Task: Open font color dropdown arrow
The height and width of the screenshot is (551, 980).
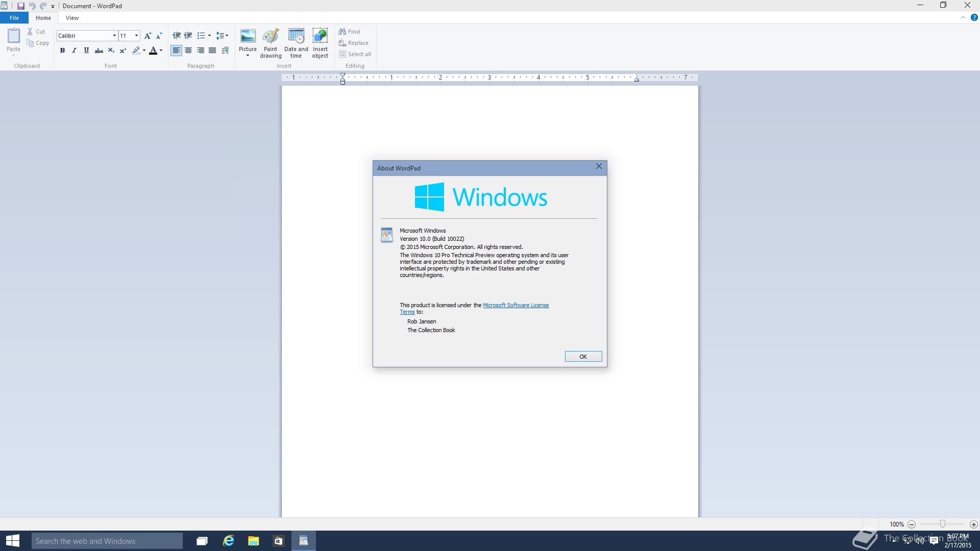Action: [x=161, y=51]
